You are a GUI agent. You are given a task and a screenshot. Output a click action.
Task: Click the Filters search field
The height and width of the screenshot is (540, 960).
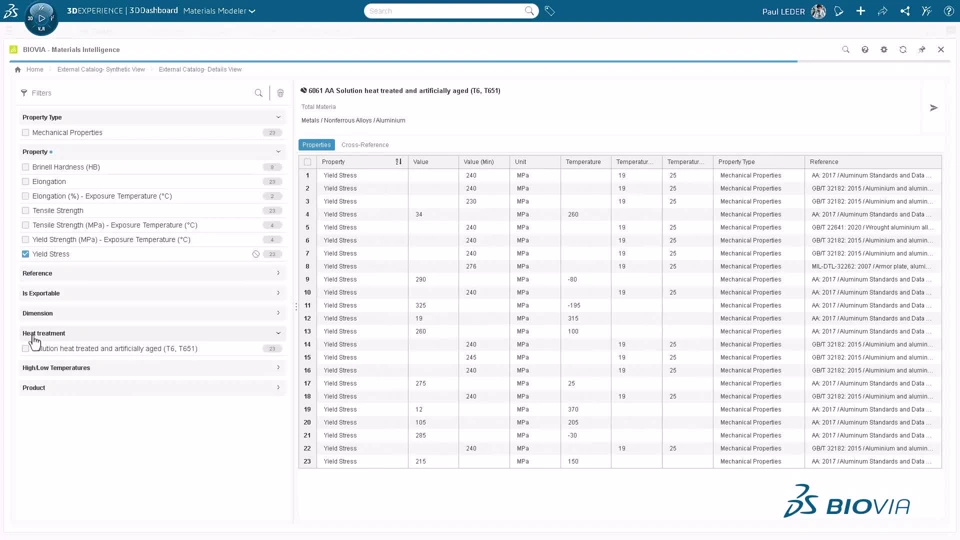click(x=141, y=93)
